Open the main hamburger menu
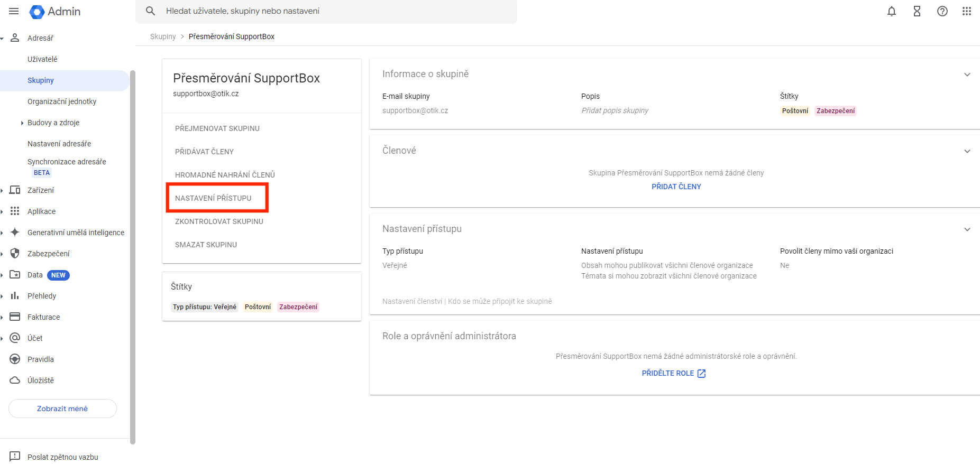Viewport: 980px width, 464px height. click(14, 11)
